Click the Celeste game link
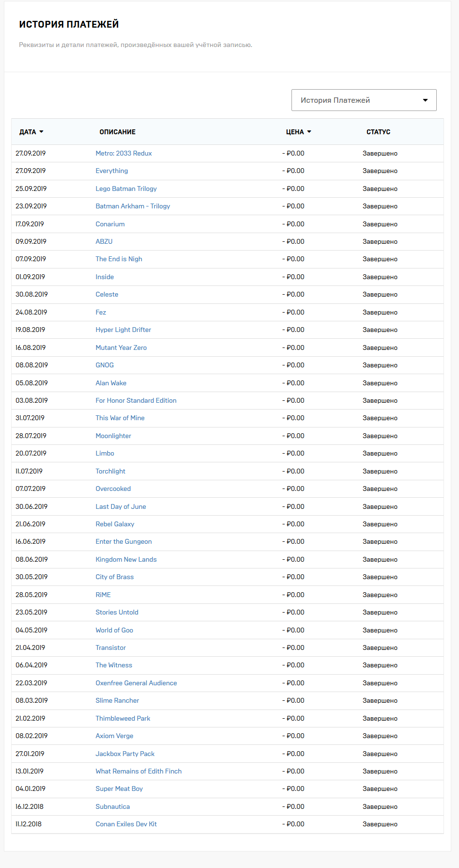The image size is (459, 868). [107, 294]
